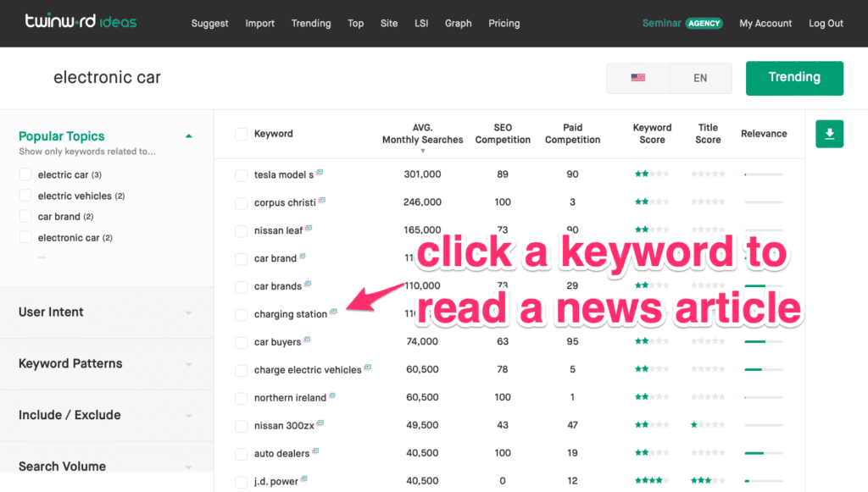Collapse the Popular Topics section
Image resolution: width=868 pixels, height=492 pixels.
point(189,136)
